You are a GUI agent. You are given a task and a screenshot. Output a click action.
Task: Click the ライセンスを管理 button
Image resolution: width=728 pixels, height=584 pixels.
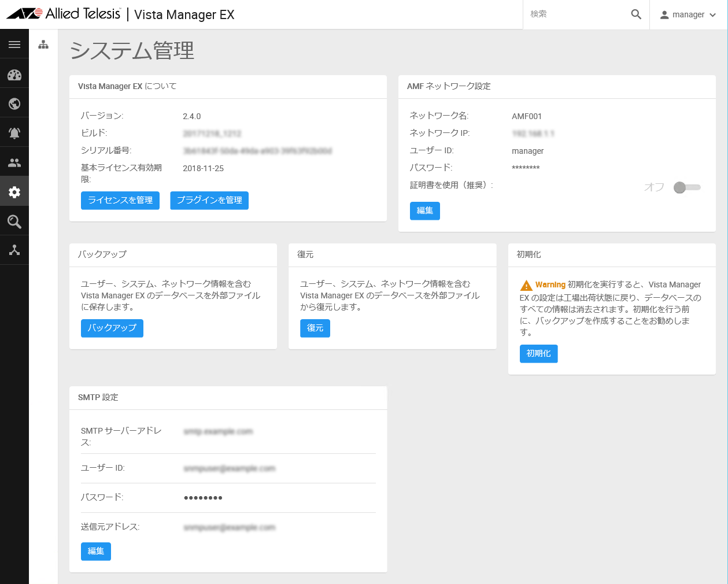pyautogui.click(x=120, y=200)
